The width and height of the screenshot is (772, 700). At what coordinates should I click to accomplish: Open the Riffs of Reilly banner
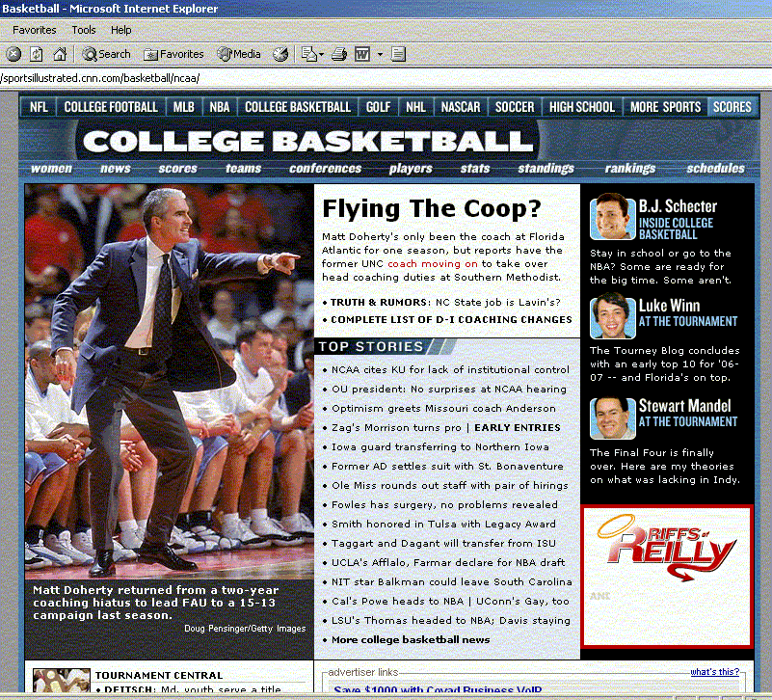coord(667,577)
